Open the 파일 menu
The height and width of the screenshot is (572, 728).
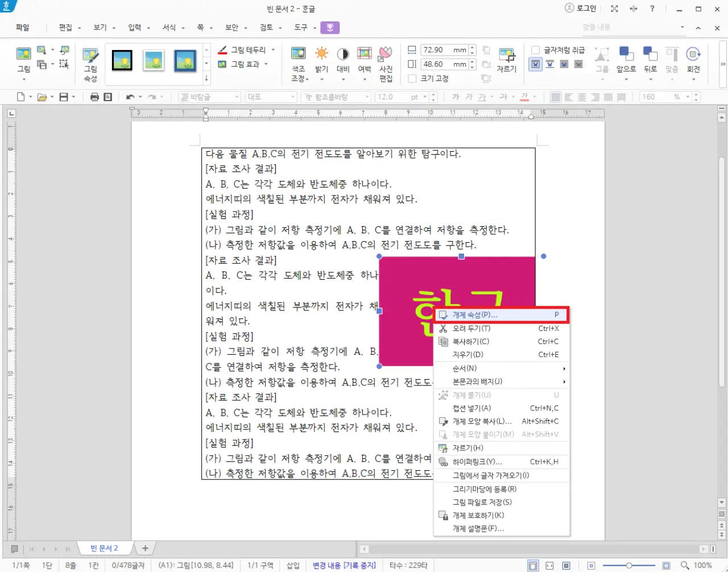pos(22,27)
